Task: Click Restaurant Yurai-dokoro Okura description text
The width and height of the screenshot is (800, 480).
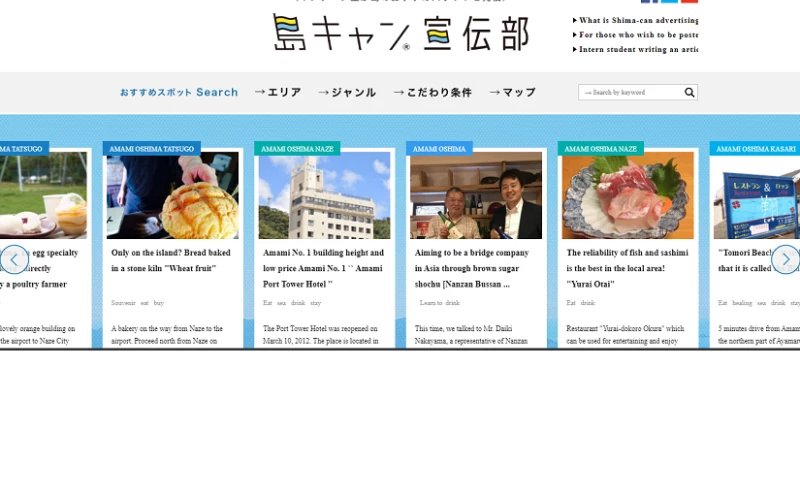Action: [625, 335]
